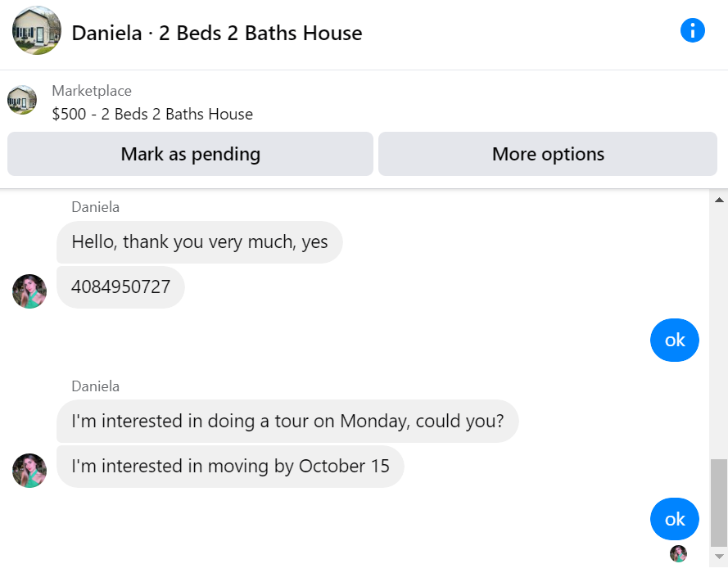This screenshot has height=573, width=728.
Task: Open the More options menu
Action: coord(548,154)
